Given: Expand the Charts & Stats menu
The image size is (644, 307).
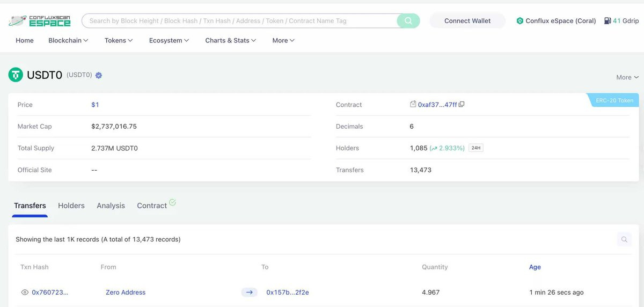Looking at the screenshot, I should [230, 40].
